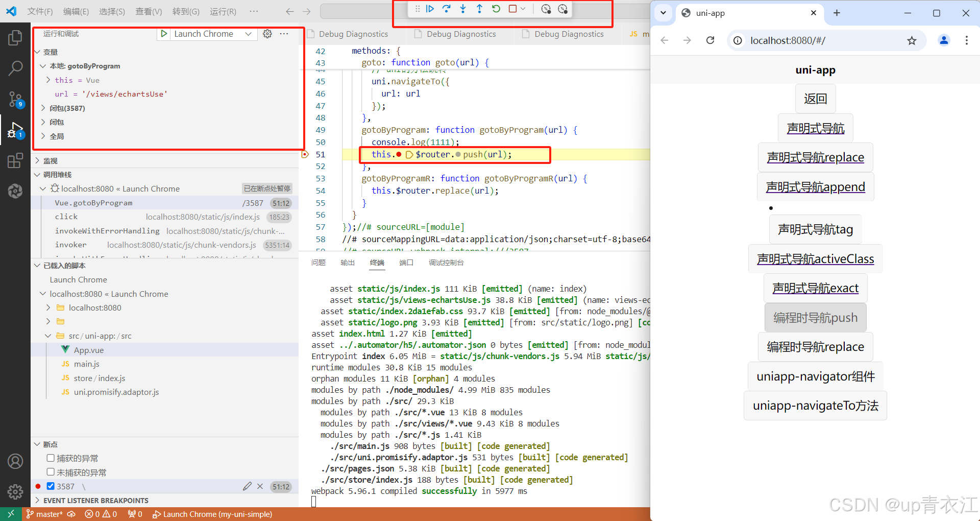The width and height of the screenshot is (980, 521).
Task: View site information in Chrome's address bar
Action: (738, 40)
